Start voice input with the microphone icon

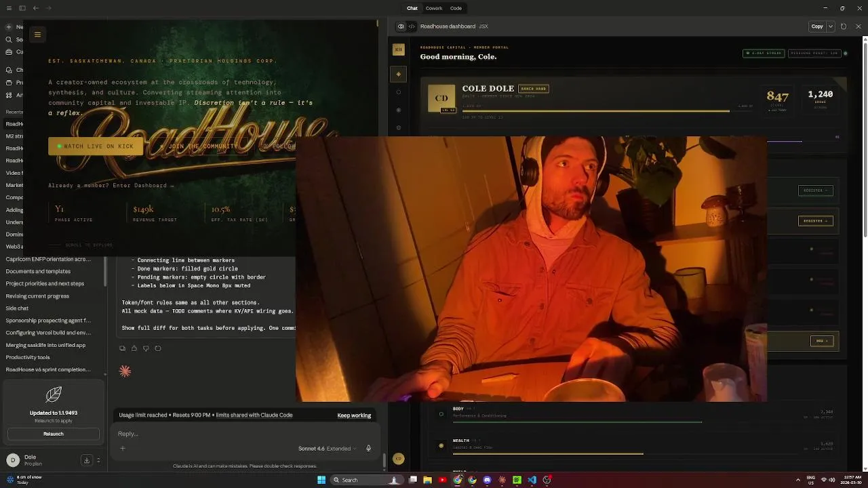click(368, 448)
